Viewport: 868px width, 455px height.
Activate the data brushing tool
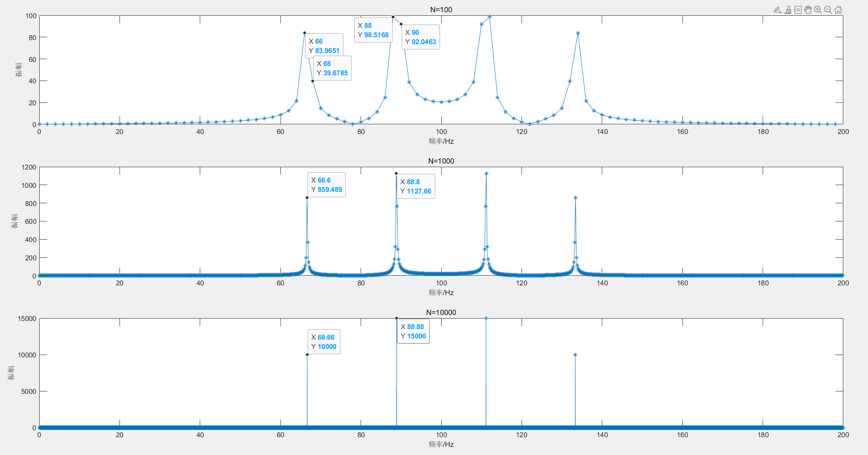[x=788, y=10]
